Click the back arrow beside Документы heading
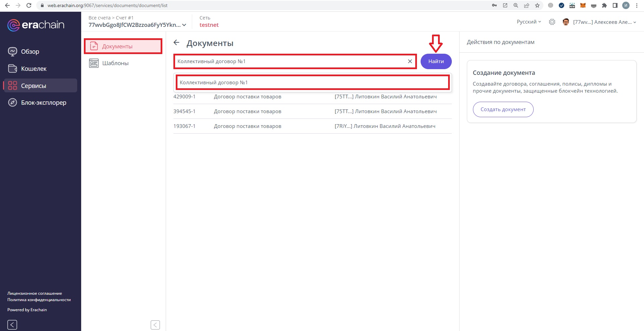The height and width of the screenshot is (331, 644). point(176,43)
